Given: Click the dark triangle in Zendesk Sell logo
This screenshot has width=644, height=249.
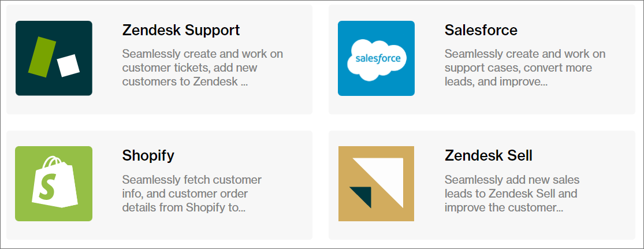Looking at the screenshot, I should pos(362,195).
